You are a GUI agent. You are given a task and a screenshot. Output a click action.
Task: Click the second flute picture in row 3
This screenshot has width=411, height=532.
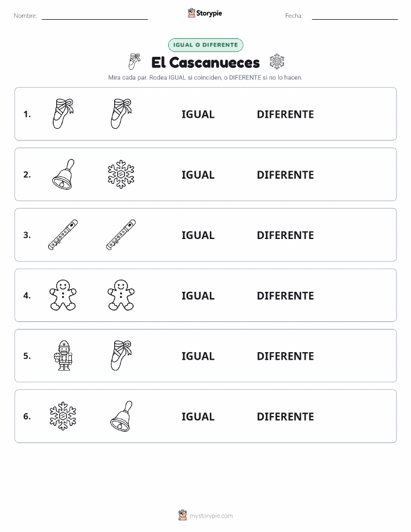click(121, 235)
